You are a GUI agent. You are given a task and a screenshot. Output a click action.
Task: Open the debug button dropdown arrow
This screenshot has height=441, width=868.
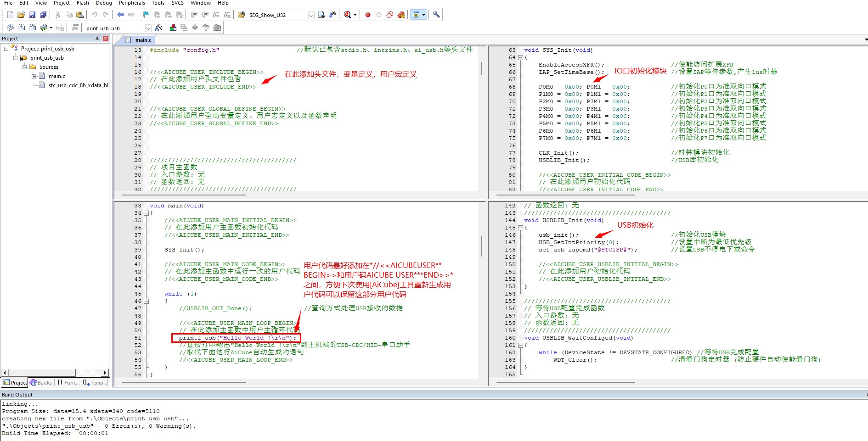click(x=355, y=15)
